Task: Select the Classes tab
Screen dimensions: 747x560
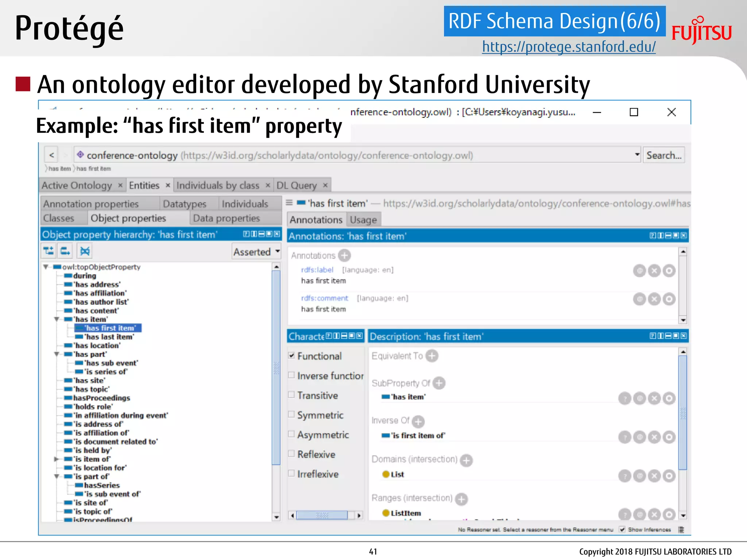Action: 64,218
